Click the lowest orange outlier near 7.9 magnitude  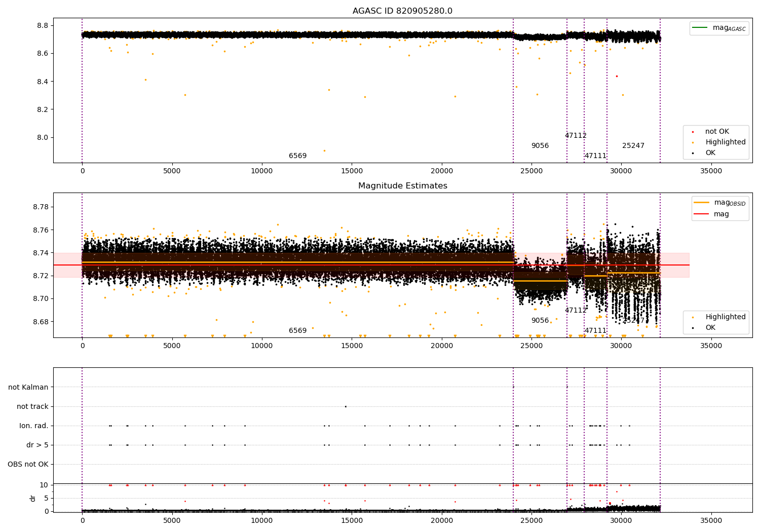click(x=324, y=150)
